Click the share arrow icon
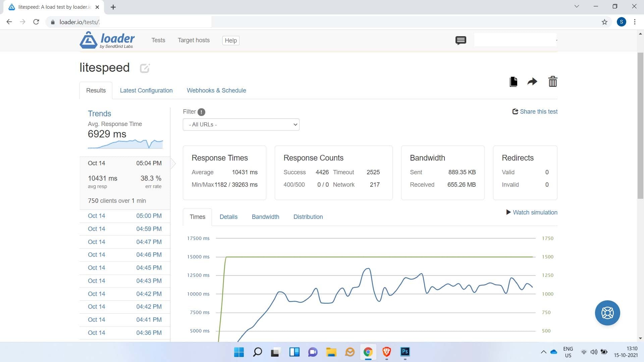 tap(532, 82)
